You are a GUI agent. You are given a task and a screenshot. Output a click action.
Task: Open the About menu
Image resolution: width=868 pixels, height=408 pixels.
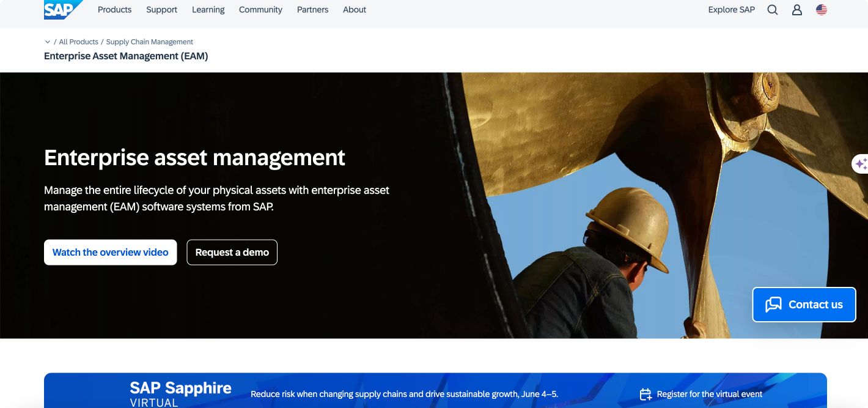point(355,10)
